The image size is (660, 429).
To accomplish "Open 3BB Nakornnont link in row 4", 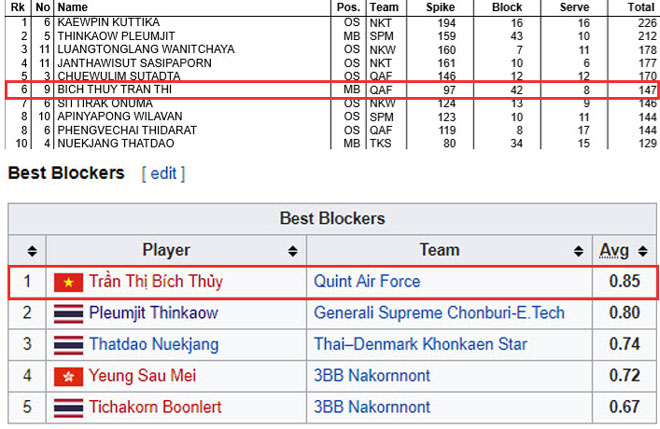I will click(372, 376).
